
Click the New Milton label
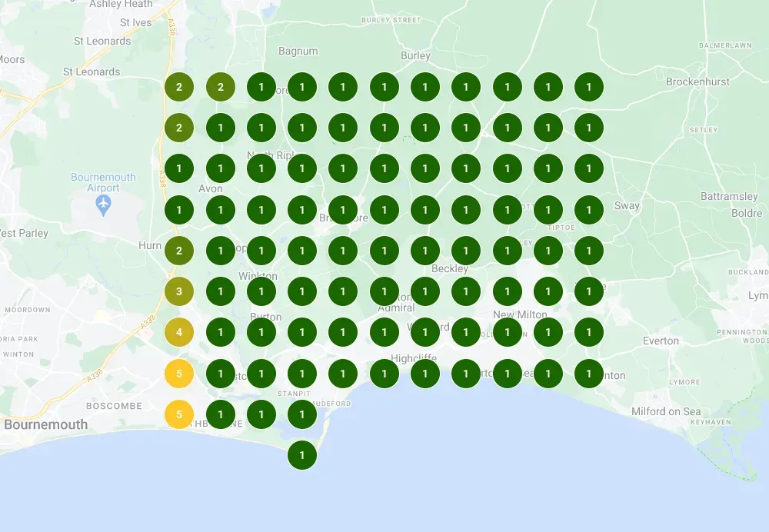pyautogui.click(x=520, y=314)
